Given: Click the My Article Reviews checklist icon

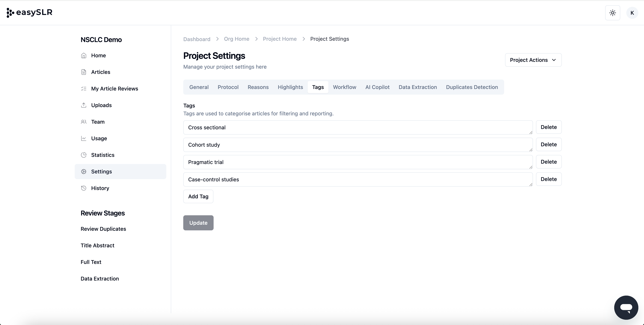Looking at the screenshot, I should 84,88.
